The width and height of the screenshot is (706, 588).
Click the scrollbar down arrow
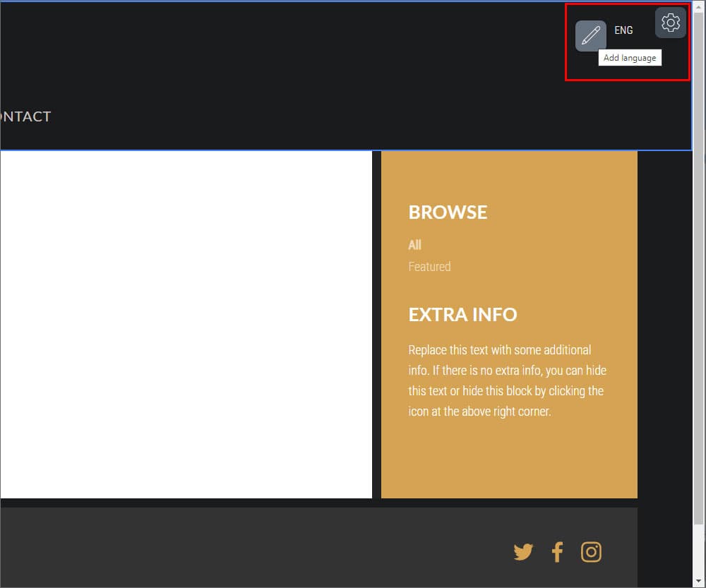click(x=699, y=581)
